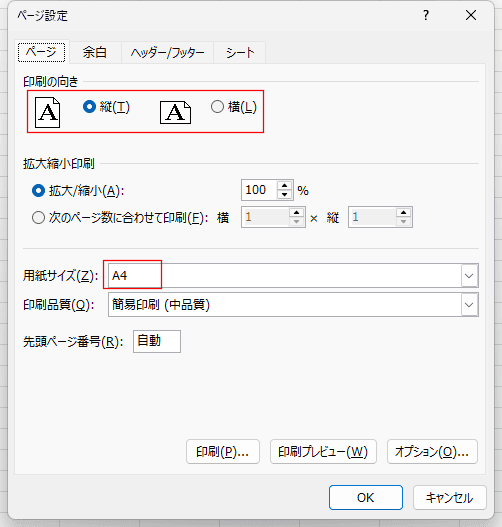Click the 先頭ページ番号 input field

157,341
